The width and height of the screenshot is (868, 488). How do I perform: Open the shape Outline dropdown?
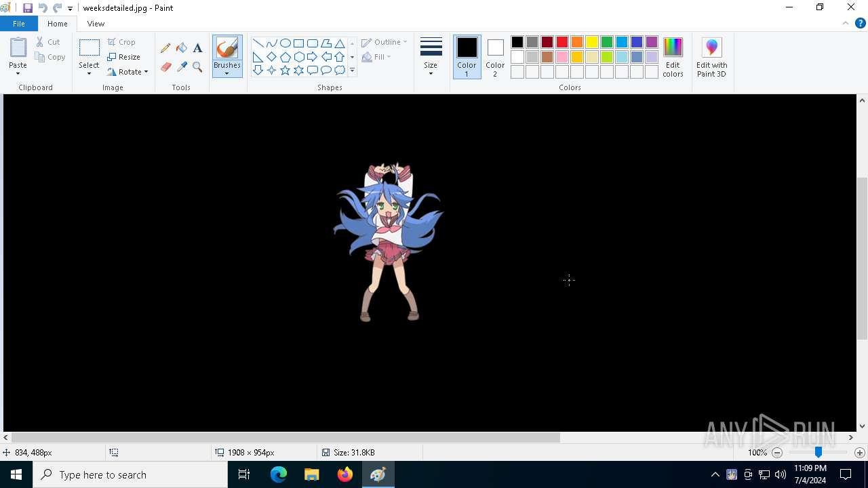tap(384, 42)
